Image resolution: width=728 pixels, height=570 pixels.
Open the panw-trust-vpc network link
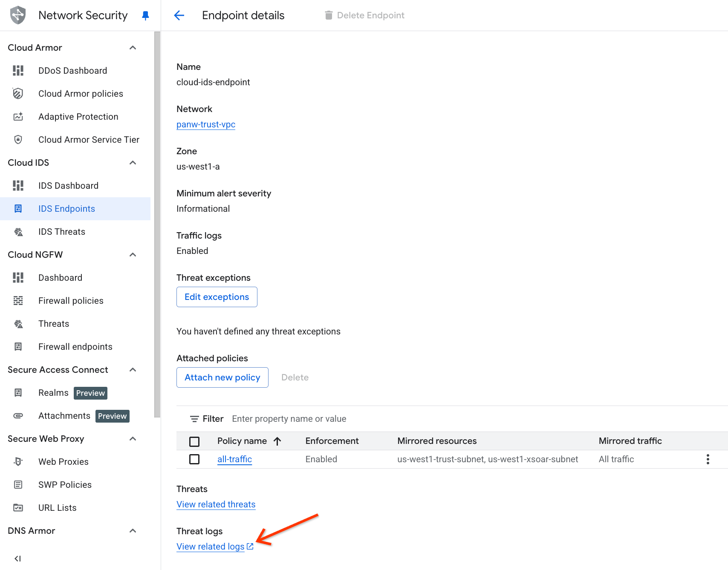tap(206, 124)
